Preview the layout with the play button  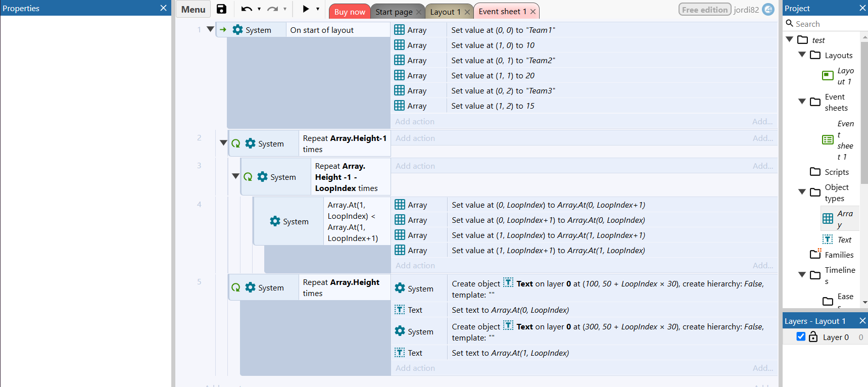[x=306, y=9]
